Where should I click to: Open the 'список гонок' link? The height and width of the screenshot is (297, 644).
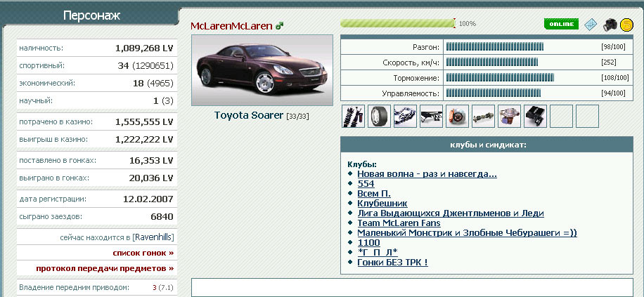tap(143, 253)
